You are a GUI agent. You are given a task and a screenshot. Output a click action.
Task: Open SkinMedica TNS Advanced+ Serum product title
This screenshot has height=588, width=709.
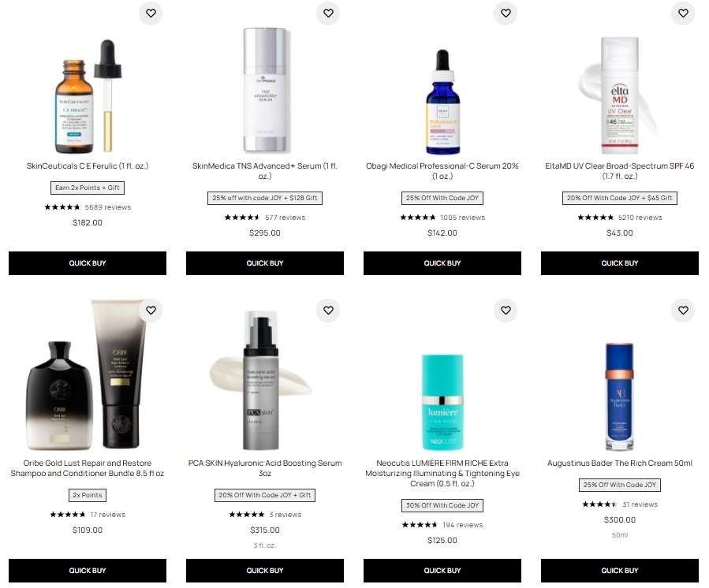click(265, 171)
